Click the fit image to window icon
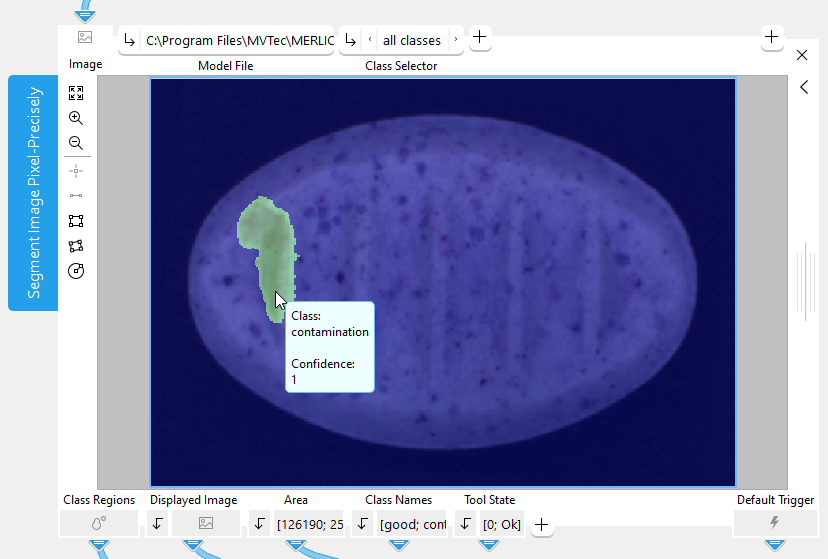The image size is (828, 559). pyautogui.click(x=76, y=93)
